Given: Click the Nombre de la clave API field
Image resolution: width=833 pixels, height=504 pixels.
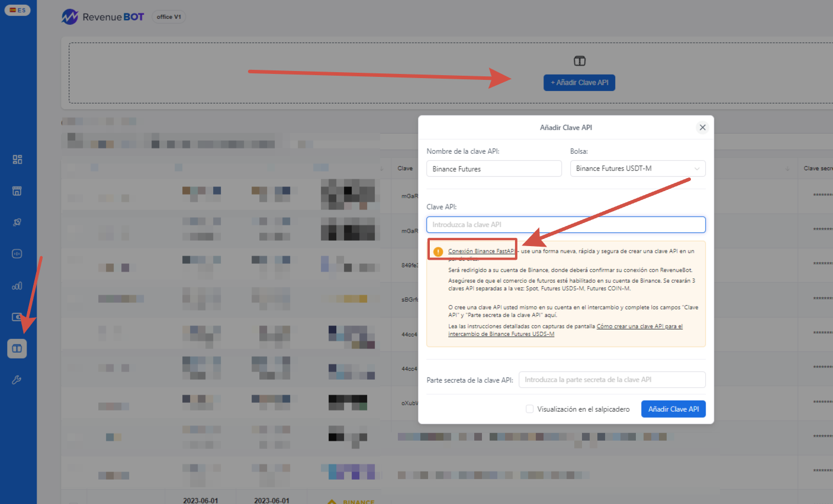Looking at the screenshot, I should click(x=494, y=169).
